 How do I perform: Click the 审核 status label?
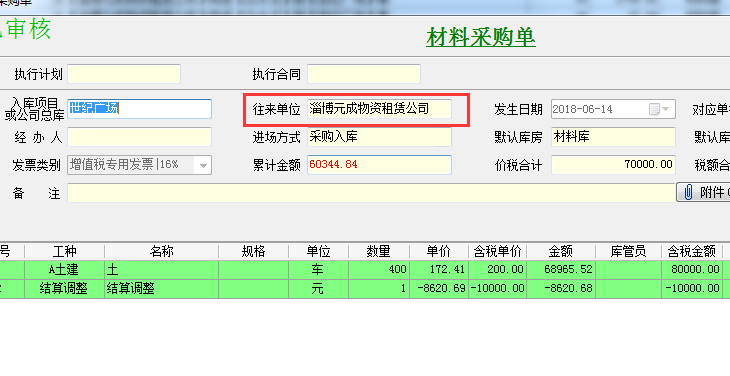[x=27, y=29]
